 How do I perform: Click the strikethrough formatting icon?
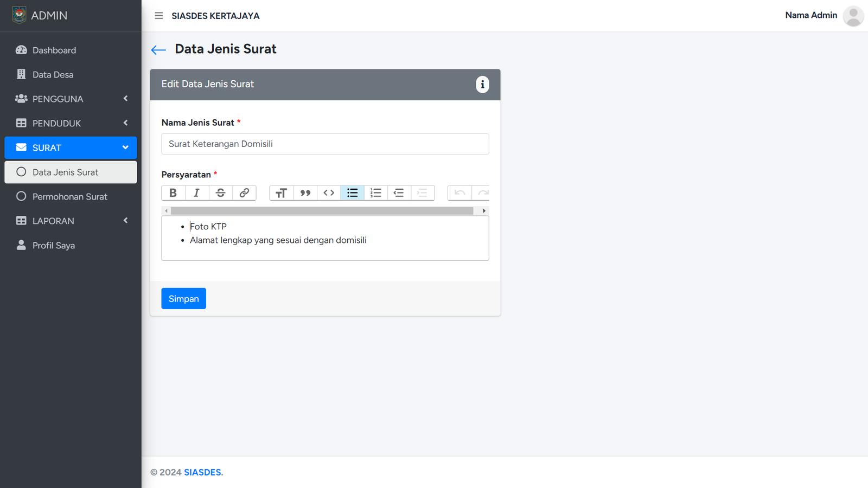click(220, 193)
